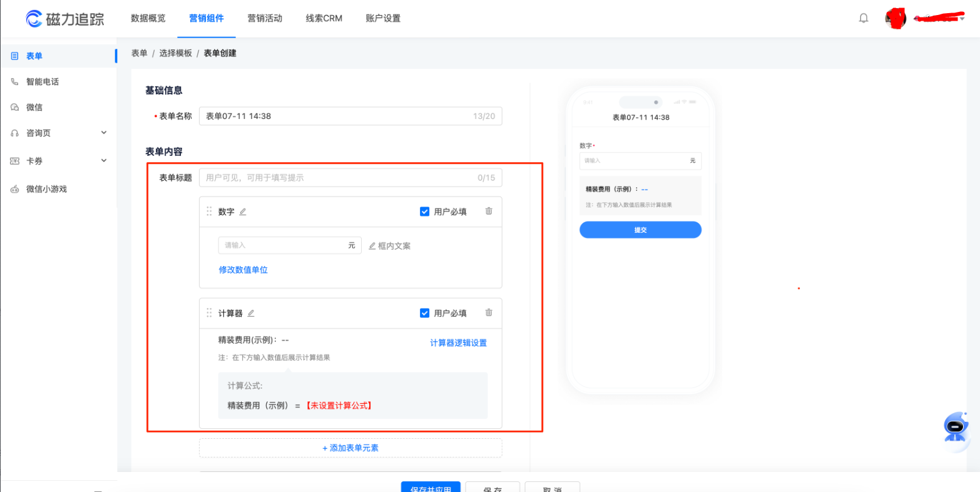Uncheck 用户必填 for the 数字 element
Viewport: 980px width, 492px height.
424,211
